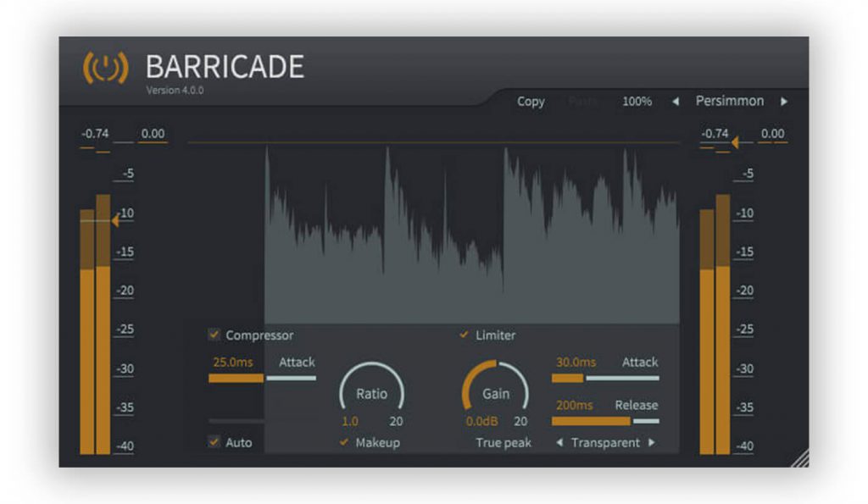Viewport: 868px width, 504px height.
Task: Select next limiter mode after Transparent
Action: tap(652, 443)
